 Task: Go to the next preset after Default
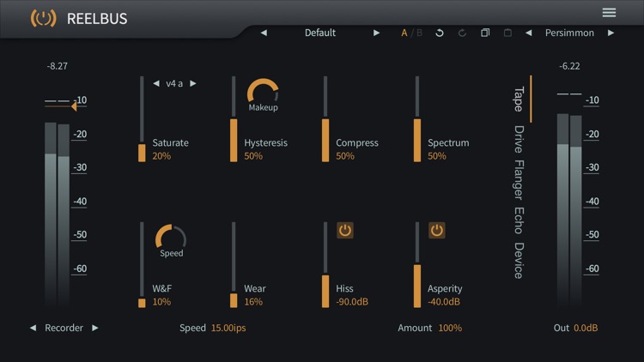point(376,33)
